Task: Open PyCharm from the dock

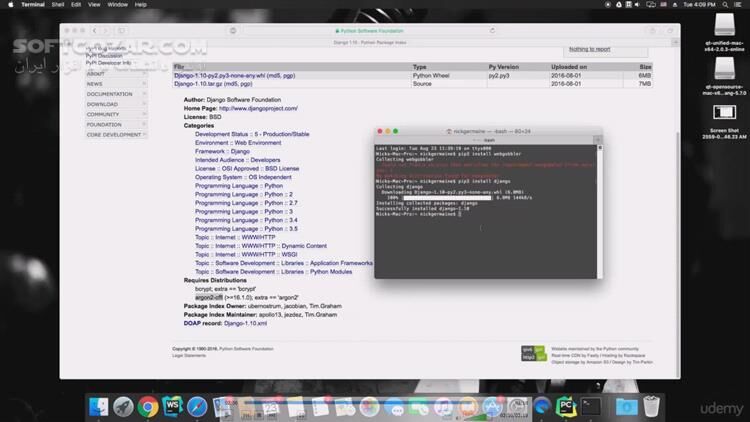Action: (x=566, y=406)
